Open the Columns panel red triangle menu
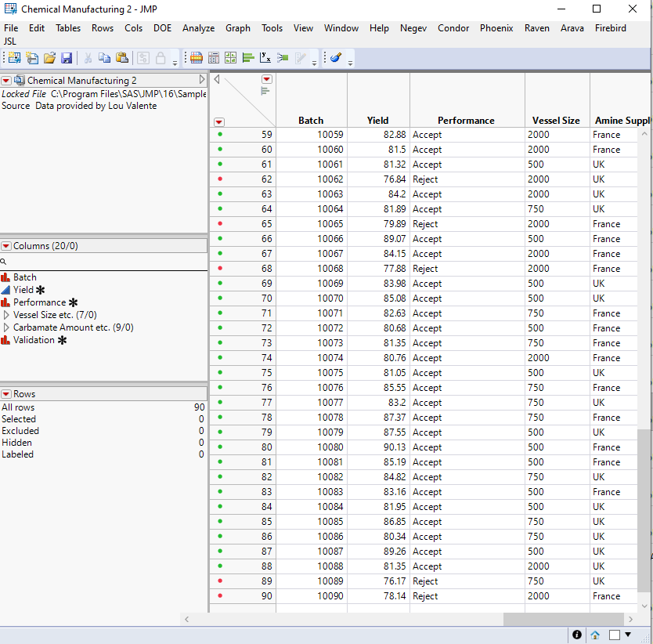This screenshot has height=644, width=653. (6, 246)
